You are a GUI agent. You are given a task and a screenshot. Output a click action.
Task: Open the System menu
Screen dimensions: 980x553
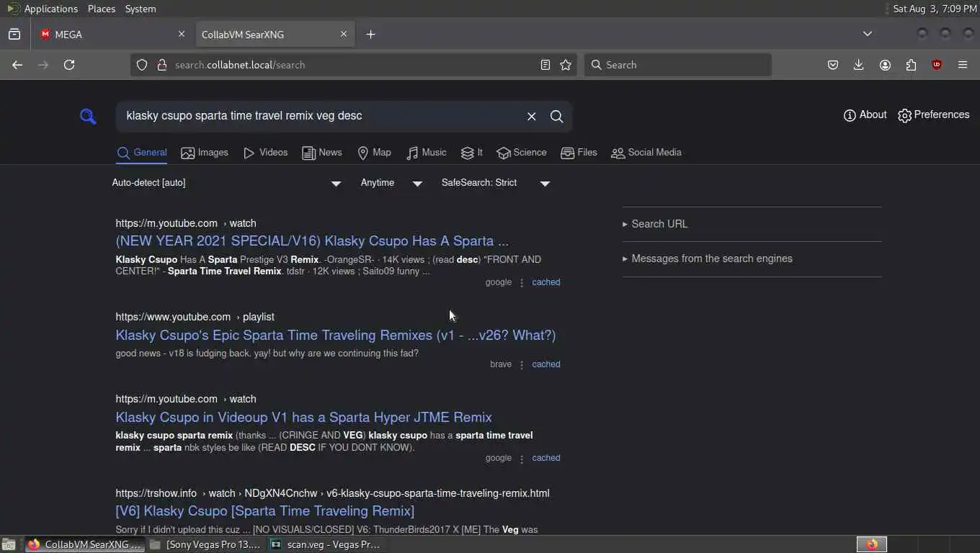pos(141,9)
